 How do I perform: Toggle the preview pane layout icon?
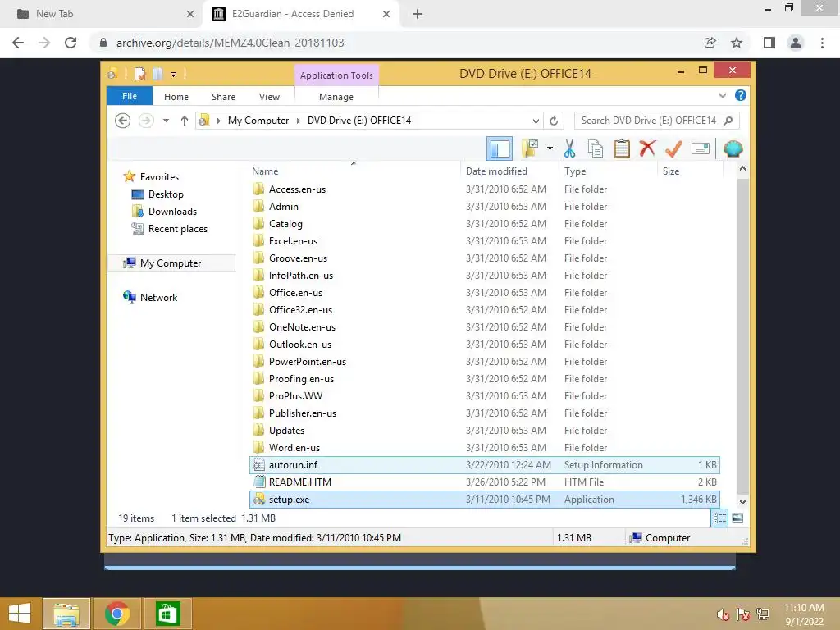click(500, 148)
